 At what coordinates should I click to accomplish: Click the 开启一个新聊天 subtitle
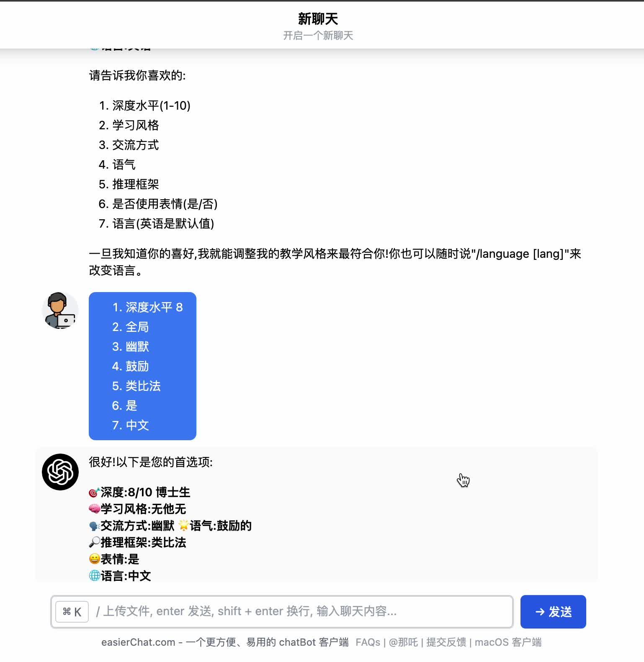point(318,36)
